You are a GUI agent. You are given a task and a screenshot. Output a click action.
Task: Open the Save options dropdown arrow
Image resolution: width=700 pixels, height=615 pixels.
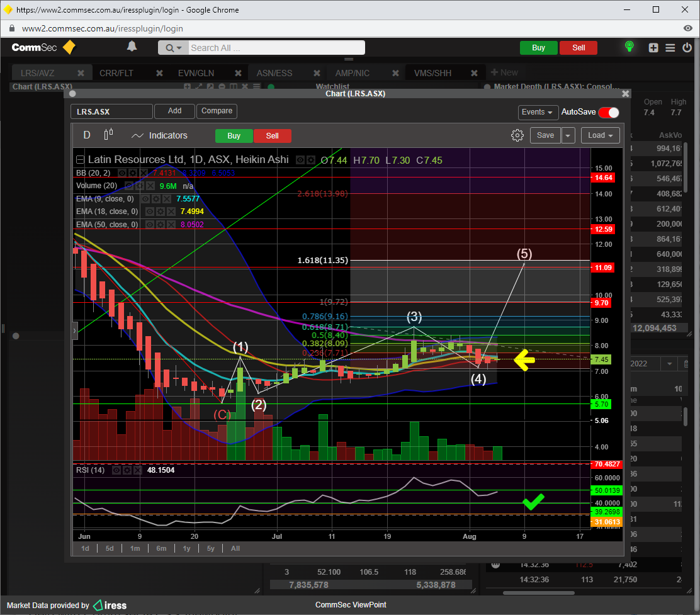tap(568, 135)
